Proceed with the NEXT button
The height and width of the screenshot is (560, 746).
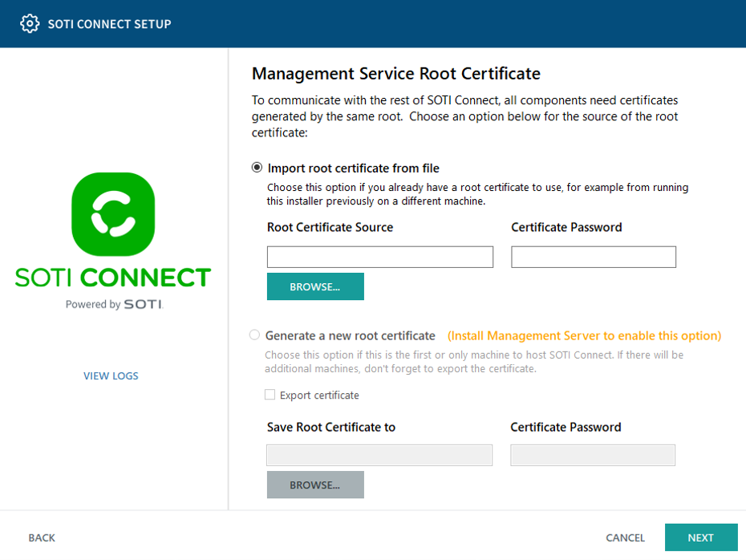coord(701,538)
